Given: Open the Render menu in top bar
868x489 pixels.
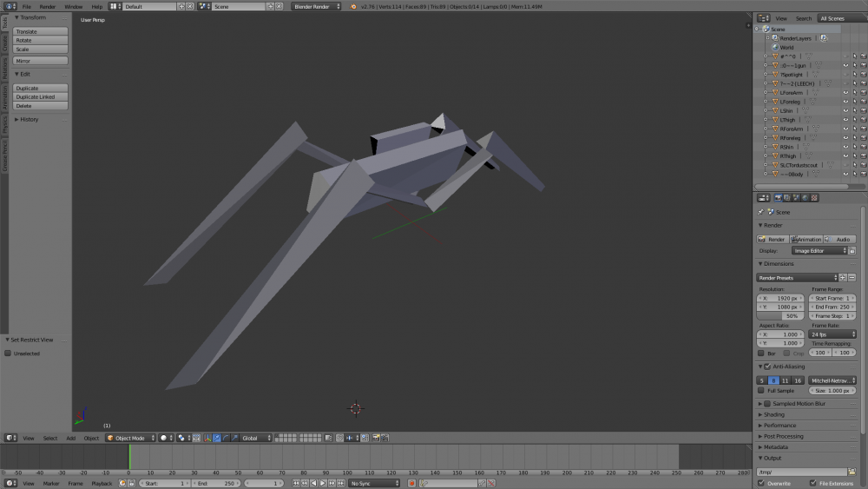Looking at the screenshot, I should (48, 6).
